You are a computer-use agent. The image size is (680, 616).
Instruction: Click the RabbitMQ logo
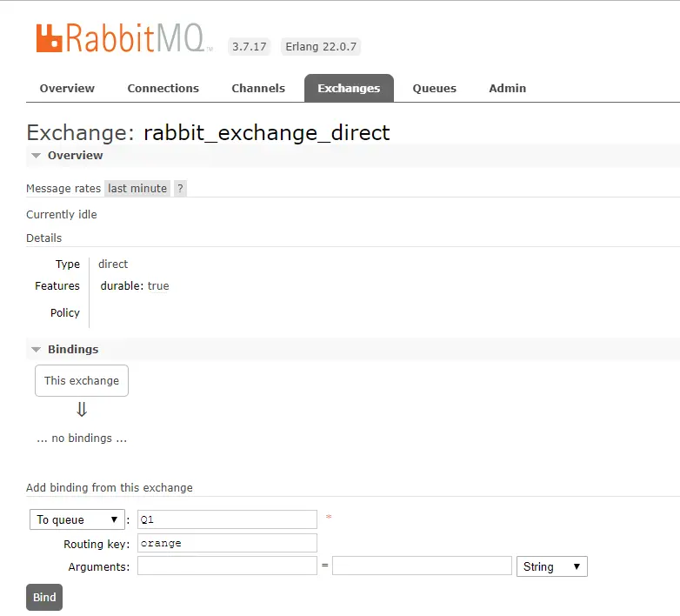coord(124,38)
